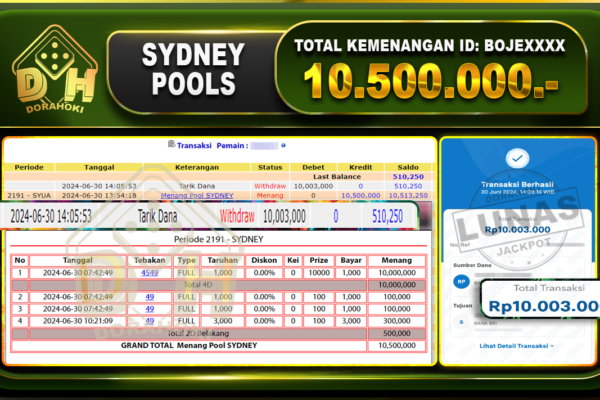Click the Tujuan label
The width and height of the screenshot is (600, 400).
463,305
